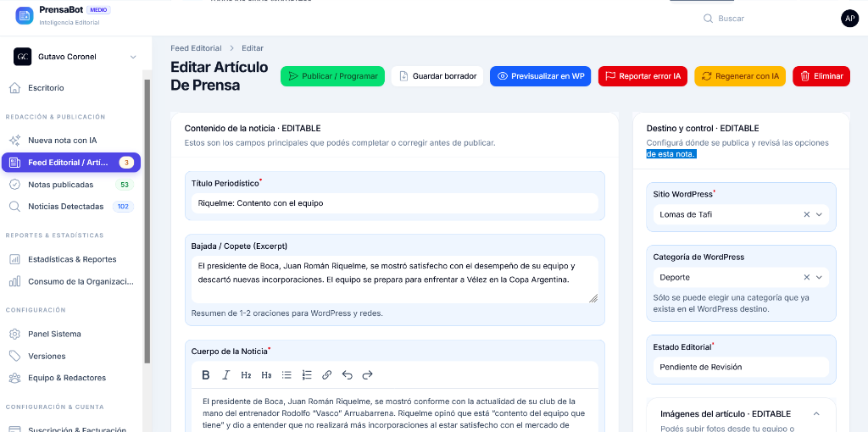Click the Panel Sistema gear icon
Viewport: 868px width, 432px height.
click(15, 334)
